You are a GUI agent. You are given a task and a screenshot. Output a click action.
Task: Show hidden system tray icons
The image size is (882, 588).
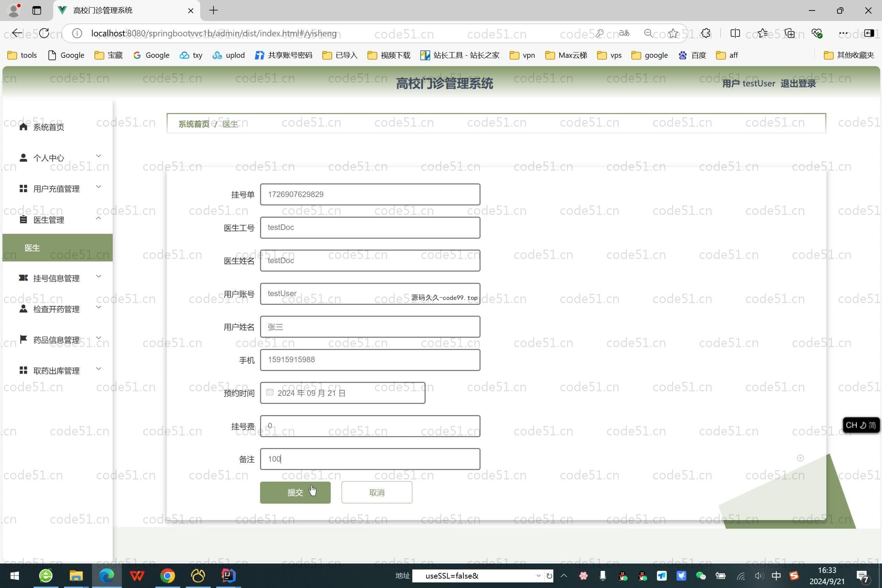(563, 576)
